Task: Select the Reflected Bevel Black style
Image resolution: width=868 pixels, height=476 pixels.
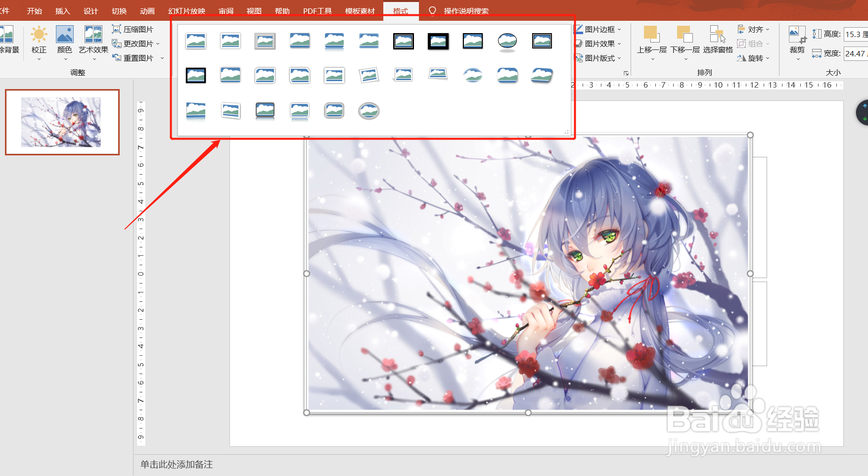Action: (x=265, y=111)
